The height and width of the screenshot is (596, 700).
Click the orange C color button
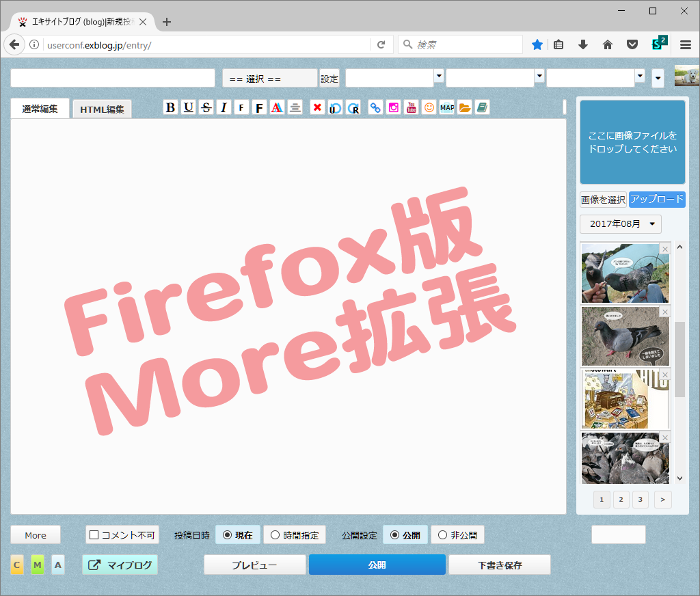click(x=17, y=565)
